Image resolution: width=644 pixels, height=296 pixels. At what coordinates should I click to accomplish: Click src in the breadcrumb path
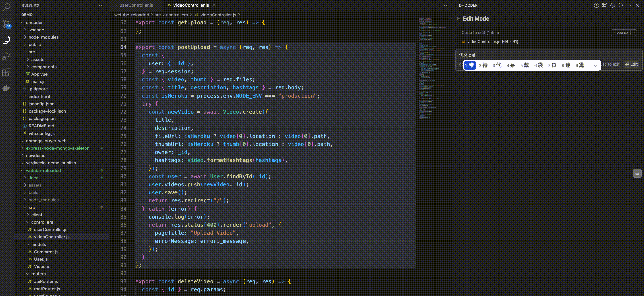coord(158,15)
